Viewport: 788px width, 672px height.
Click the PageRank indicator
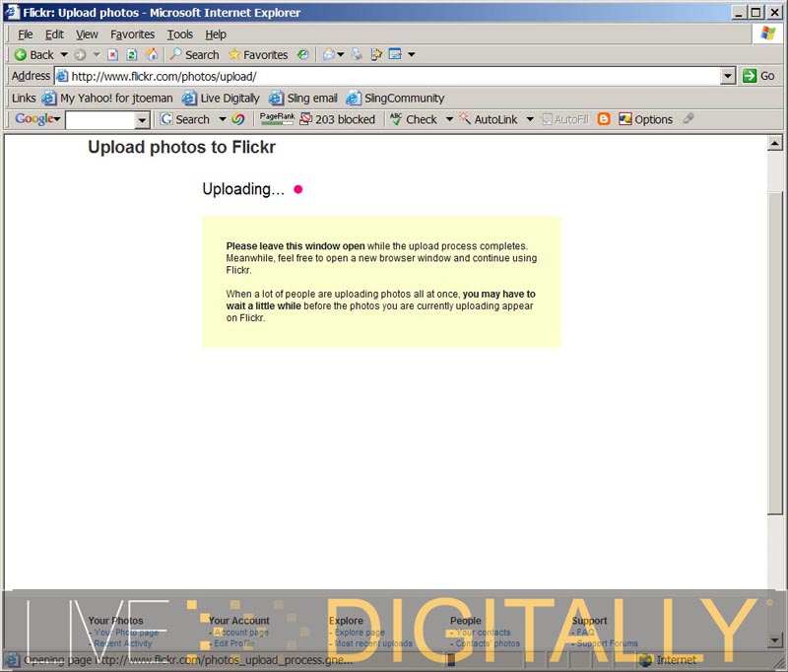point(277,118)
